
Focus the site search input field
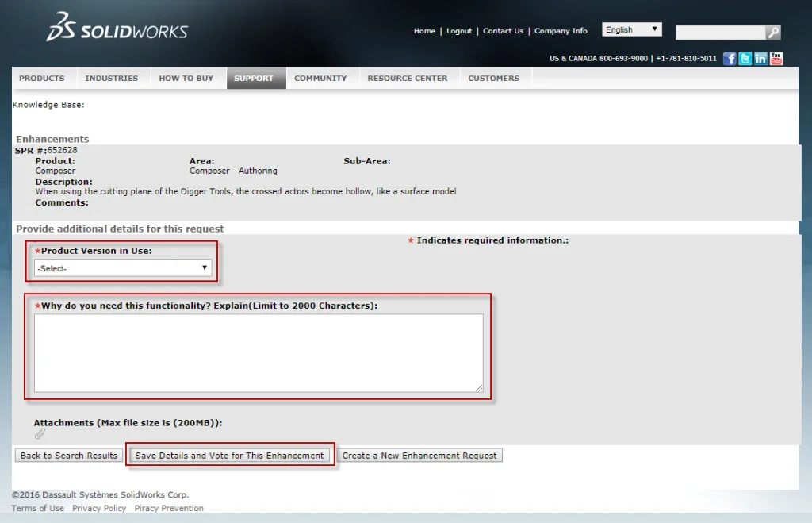pyautogui.click(x=720, y=33)
